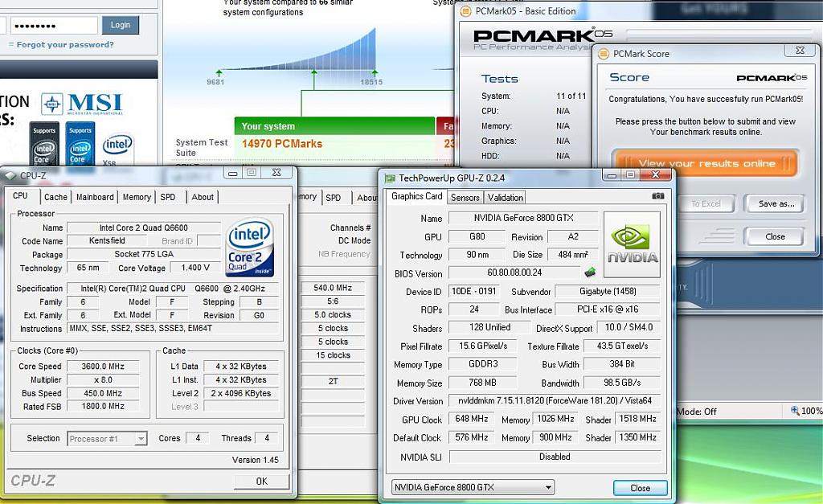Select SPD tab in the background CPU-Z window
Image resolution: width=823 pixels, height=504 pixels.
tap(334, 198)
